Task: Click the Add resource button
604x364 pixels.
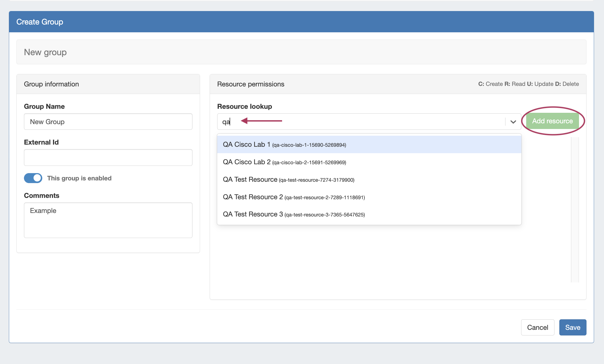Action: tap(552, 121)
